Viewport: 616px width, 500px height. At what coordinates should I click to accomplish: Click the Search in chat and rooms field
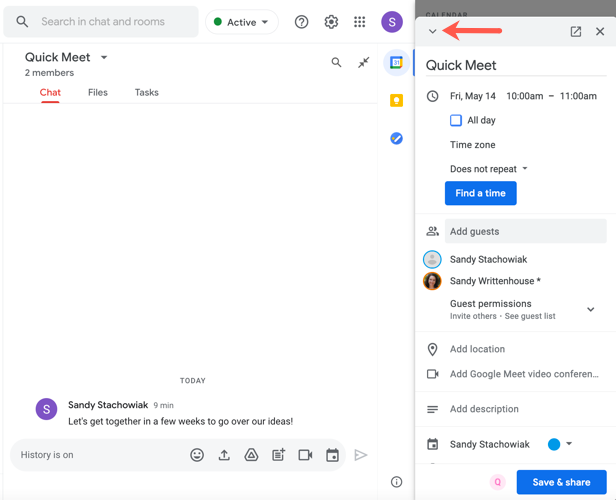(x=101, y=22)
